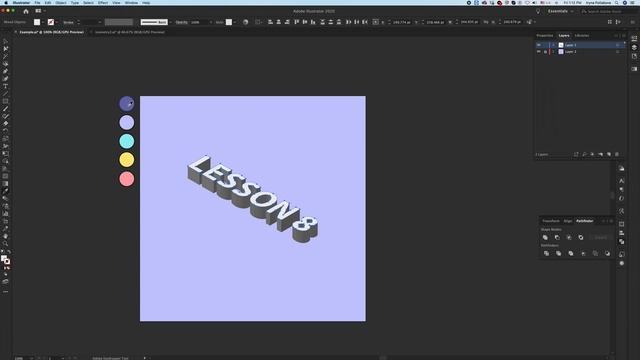This screenshot has height=360, width=640.
Task: Open Recolor Artwork from control bar
Action: pyautogui.click(x=245, y=22)
